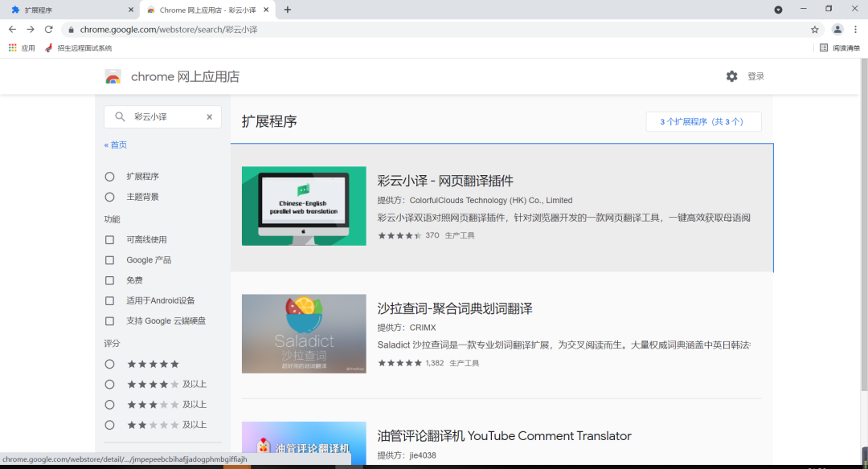The image size is (868, 469).
Task: Check the 适用于Android设备 checkbox
Action: (x=109, y=300)
